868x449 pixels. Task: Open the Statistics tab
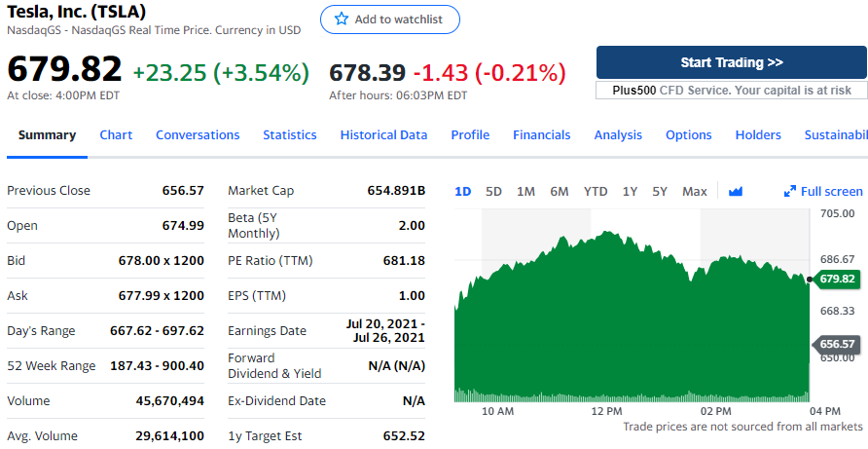(x=290, y=135)
